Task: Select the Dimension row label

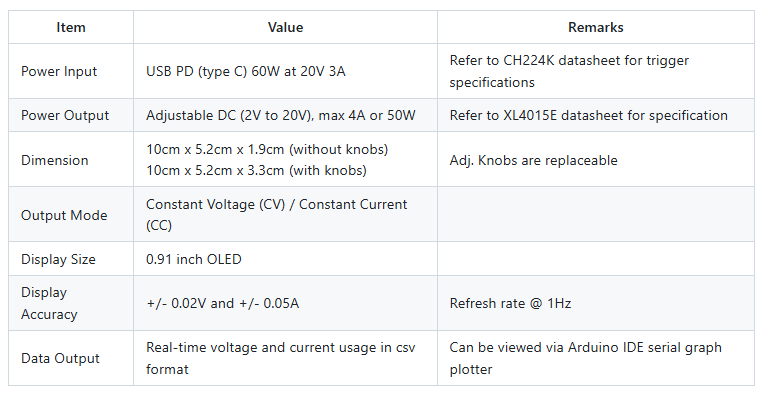Action: 55,160
